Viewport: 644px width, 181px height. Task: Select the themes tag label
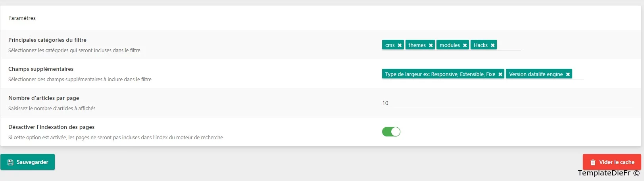tap(417, 45)
